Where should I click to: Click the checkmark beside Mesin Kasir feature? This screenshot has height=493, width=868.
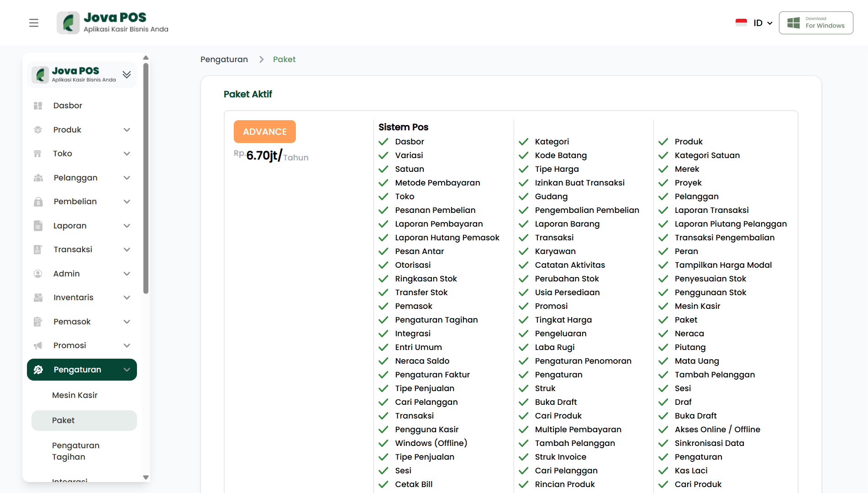[x=663, y=306]
